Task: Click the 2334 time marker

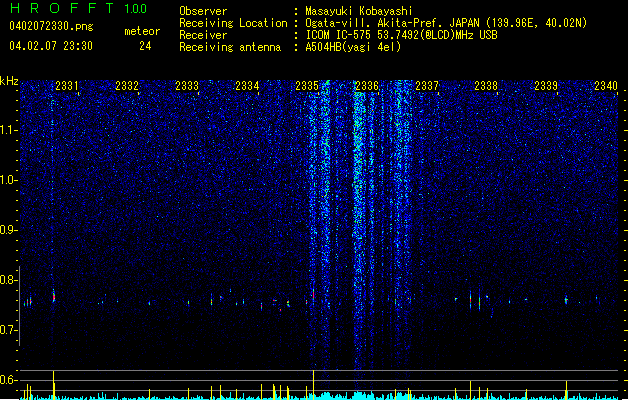Action: (x=247, y=85)
